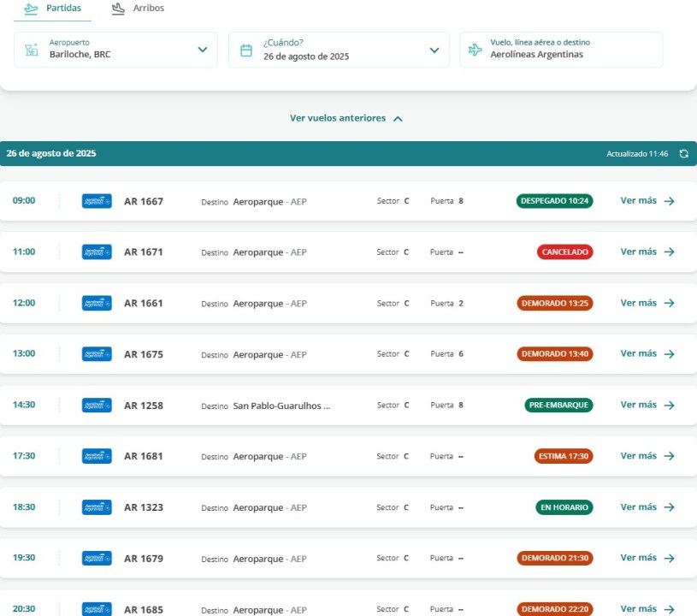Collapse Ver vuelos anteriores with the chevron
697x616 pixels.
pyautogui.click(x=398, y=119)
